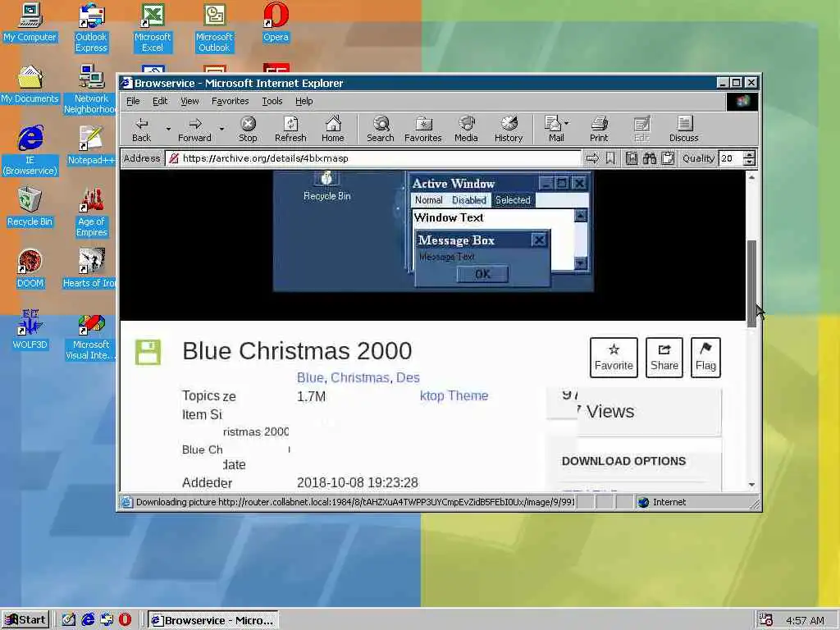Select the My Computer desktop icon

(30, 22)
